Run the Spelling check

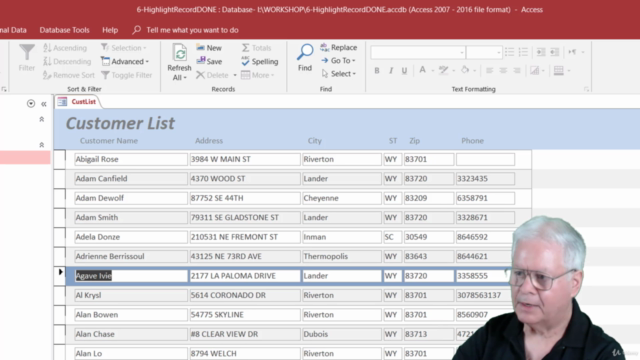point(260,61)
